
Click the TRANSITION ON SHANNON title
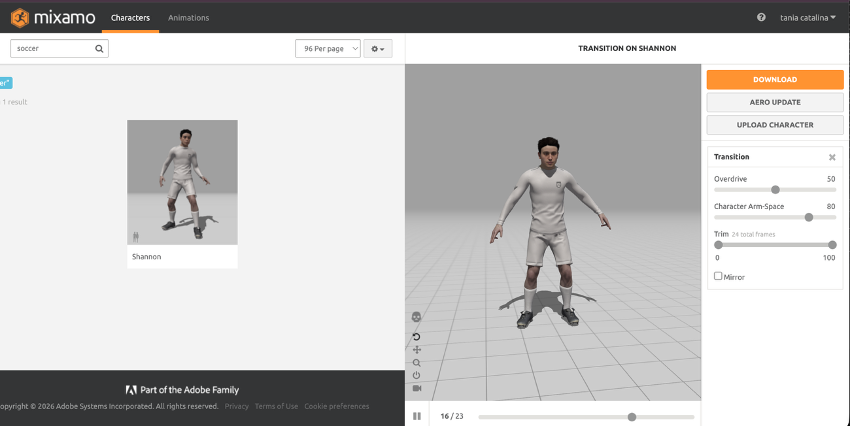627,48
